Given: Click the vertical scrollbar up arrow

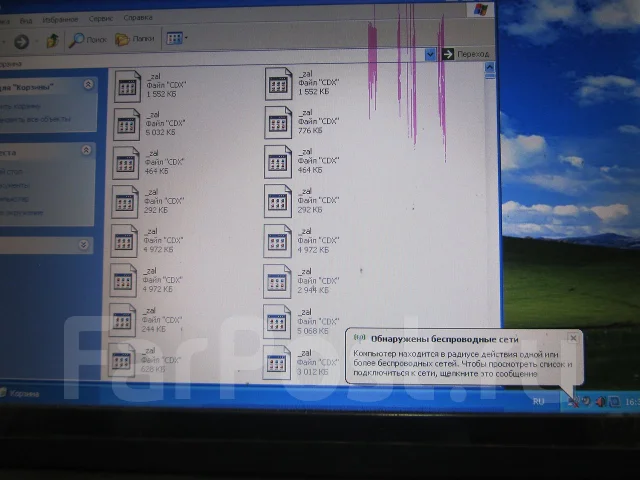Looking at the screenshot, I should tap(490, 67).
